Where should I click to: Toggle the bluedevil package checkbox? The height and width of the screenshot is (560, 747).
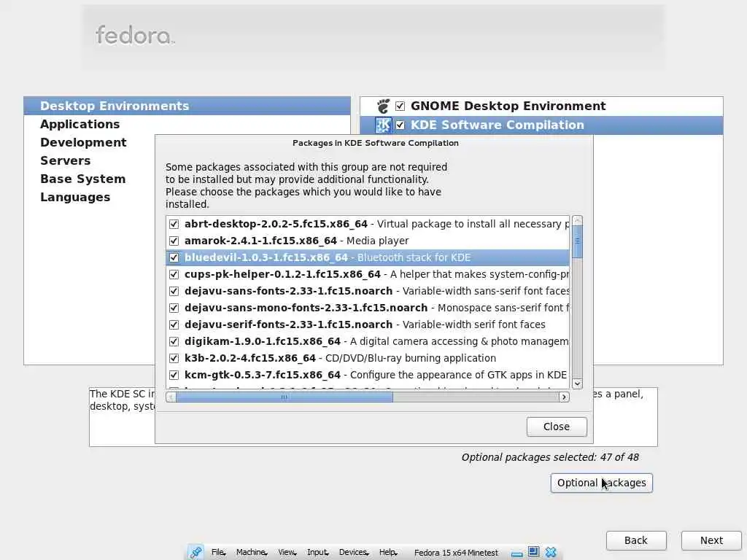point(174,257)
